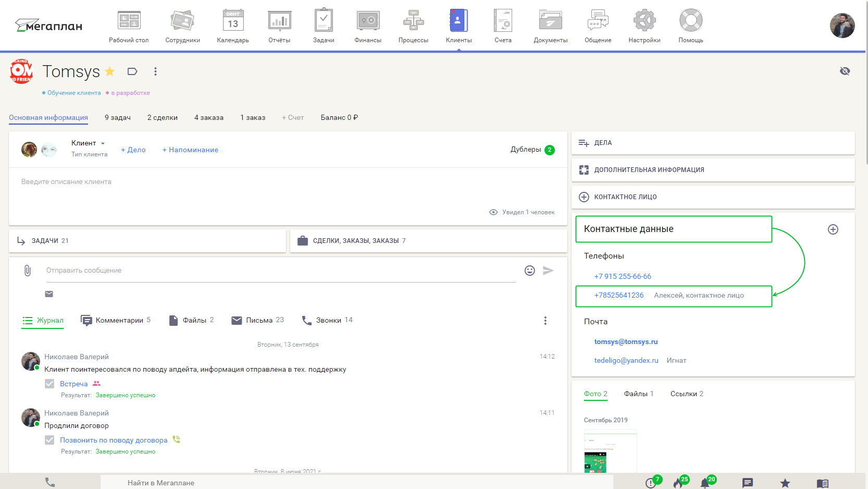The image size is (868, 489).
Task: Open the Общение chat icon
Action: pos(598,21)
